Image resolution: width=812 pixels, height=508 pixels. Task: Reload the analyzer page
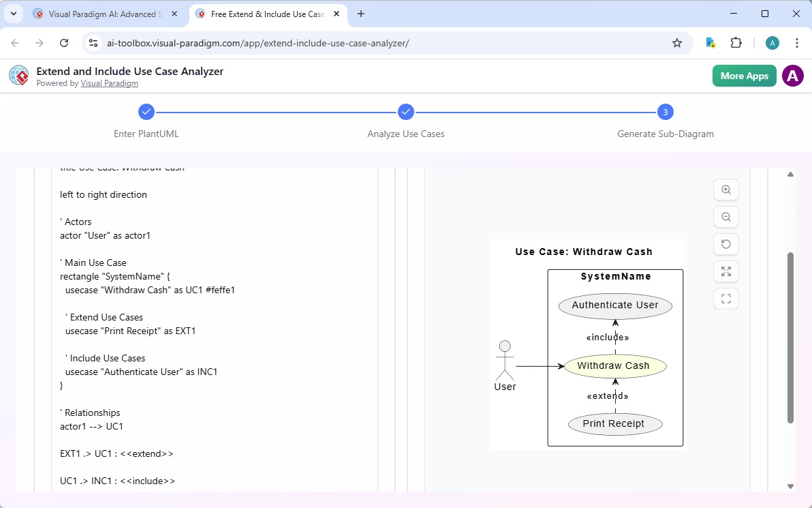(64, 42)
